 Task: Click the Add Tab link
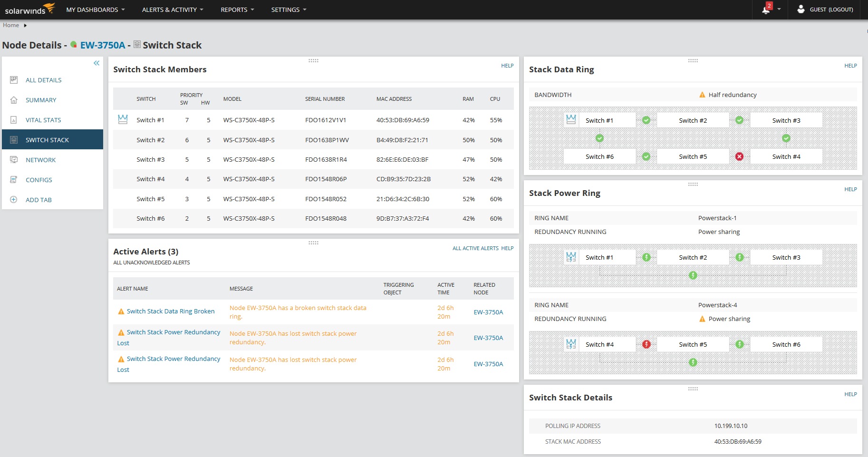[39, 200]
